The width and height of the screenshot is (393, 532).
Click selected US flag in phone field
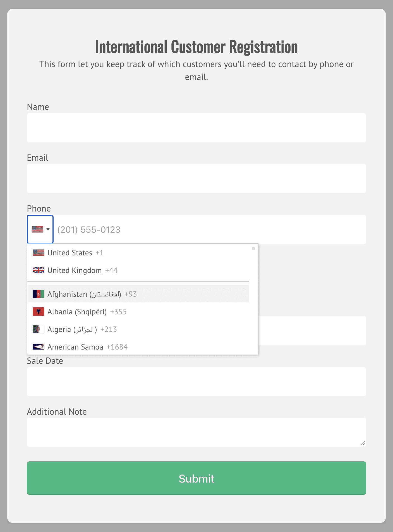pyautogui.click(x=37, y=229)
